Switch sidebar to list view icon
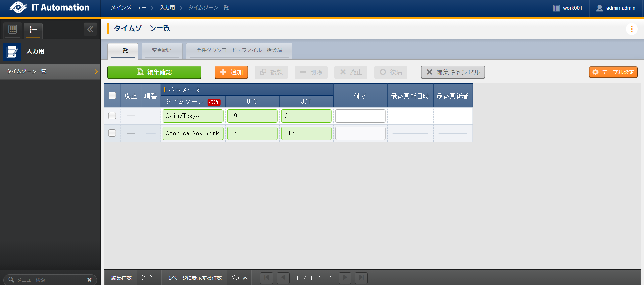Viewport: 644px width, 285px height. (x=33, y=30)
